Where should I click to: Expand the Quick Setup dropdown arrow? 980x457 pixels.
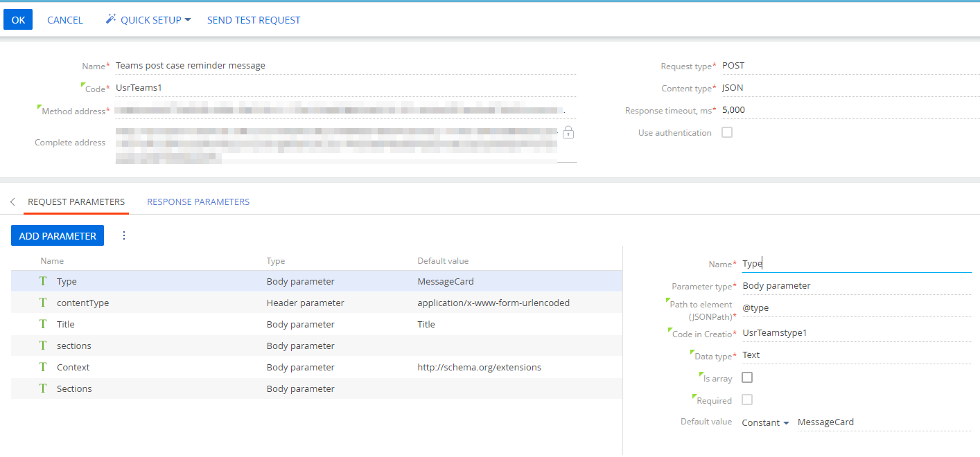point(188,20)
